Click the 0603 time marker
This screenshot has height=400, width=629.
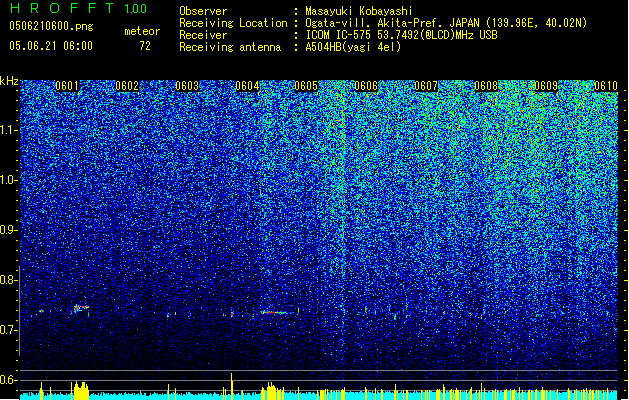pos(187,86)
